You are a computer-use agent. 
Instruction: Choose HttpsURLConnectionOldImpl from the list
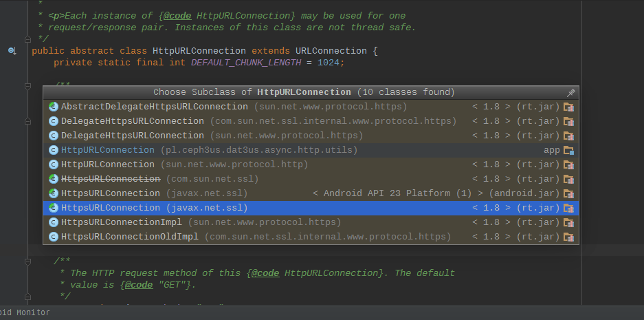pyautogui.click(x=311, y=237)
